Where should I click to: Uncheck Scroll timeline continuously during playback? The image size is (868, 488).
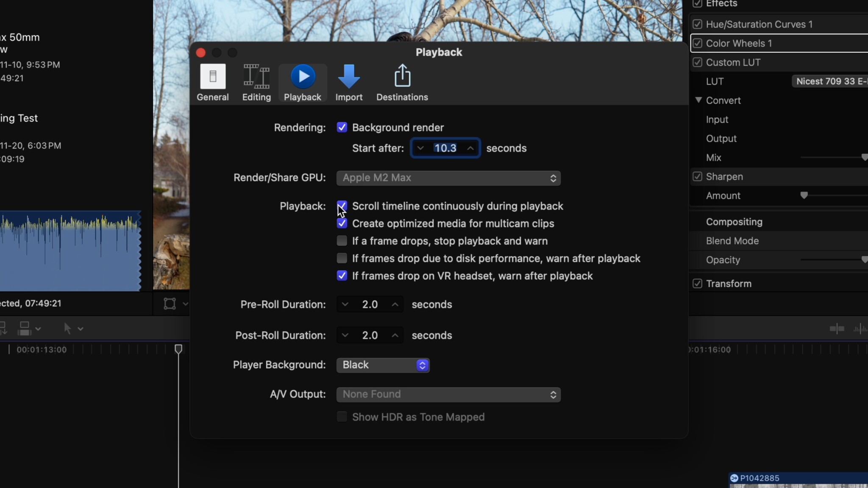click(x=342, y=206)
